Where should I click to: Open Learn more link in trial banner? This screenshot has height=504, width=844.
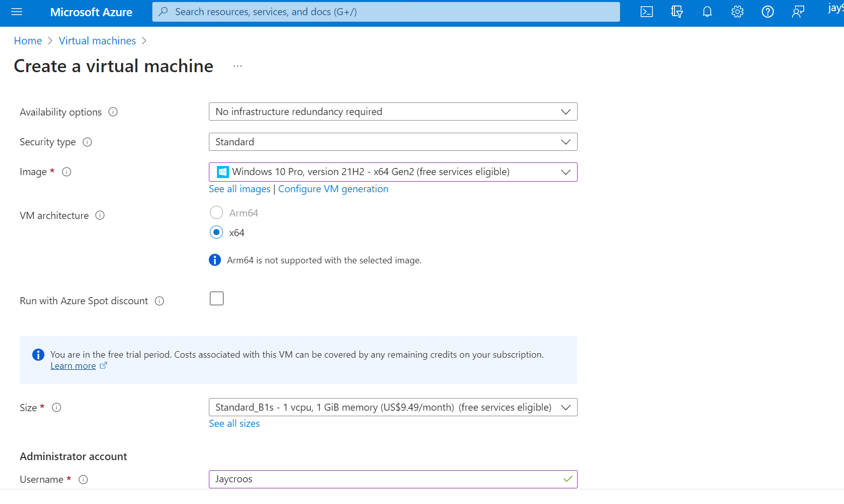tap(73, 366)
